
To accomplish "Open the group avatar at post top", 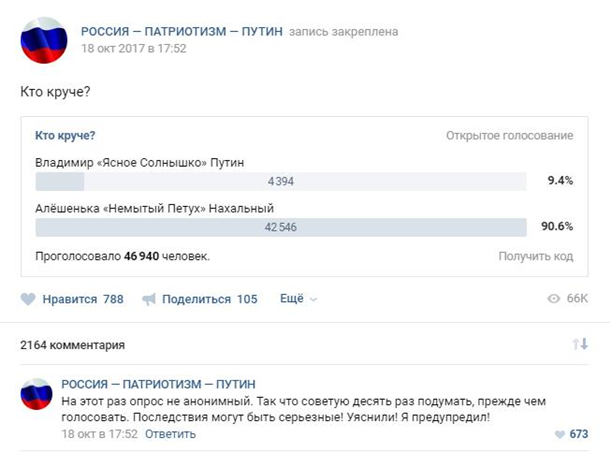I will coord(44,40).
